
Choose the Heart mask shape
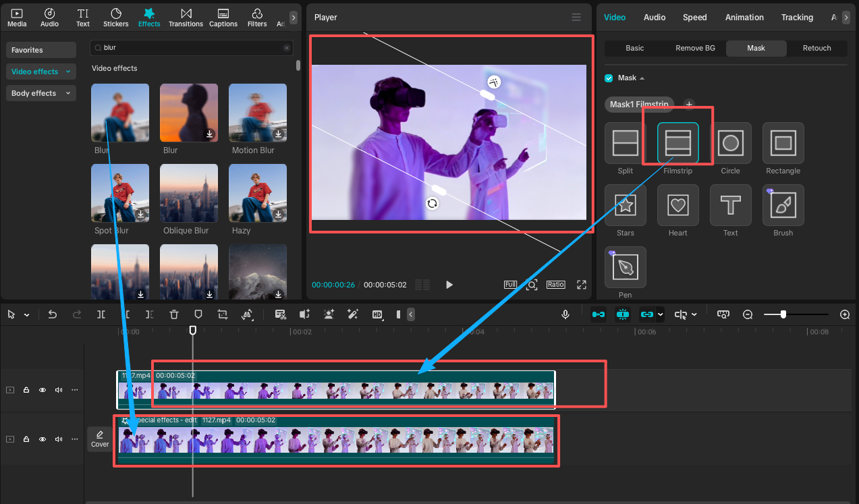click(x=677, y=205)
